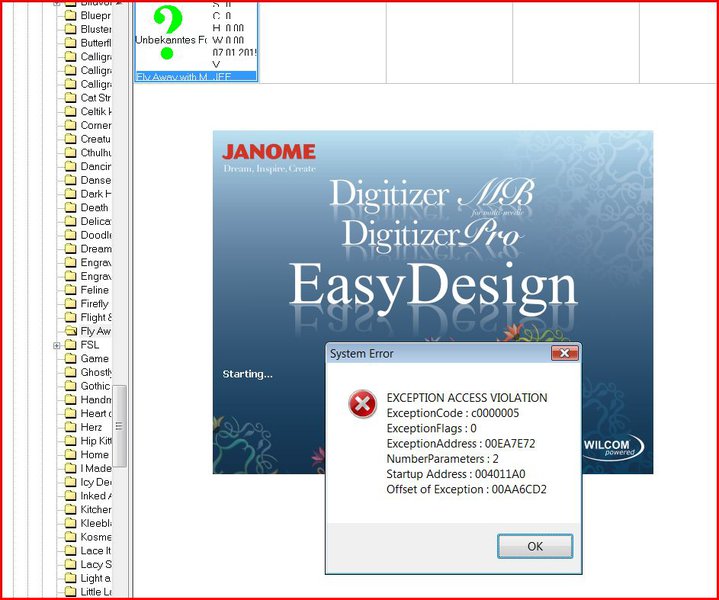Open the 'Dream' folder

95,249
